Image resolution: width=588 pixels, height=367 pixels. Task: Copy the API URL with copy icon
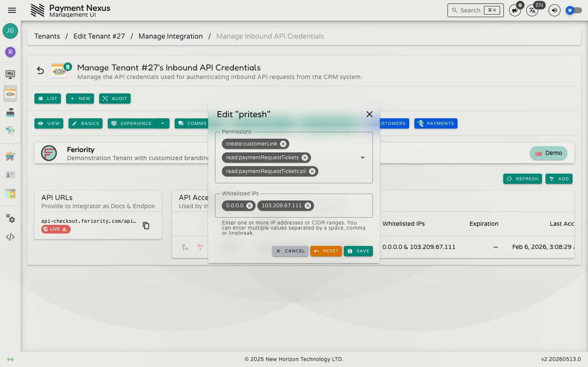tap(146, 225)
